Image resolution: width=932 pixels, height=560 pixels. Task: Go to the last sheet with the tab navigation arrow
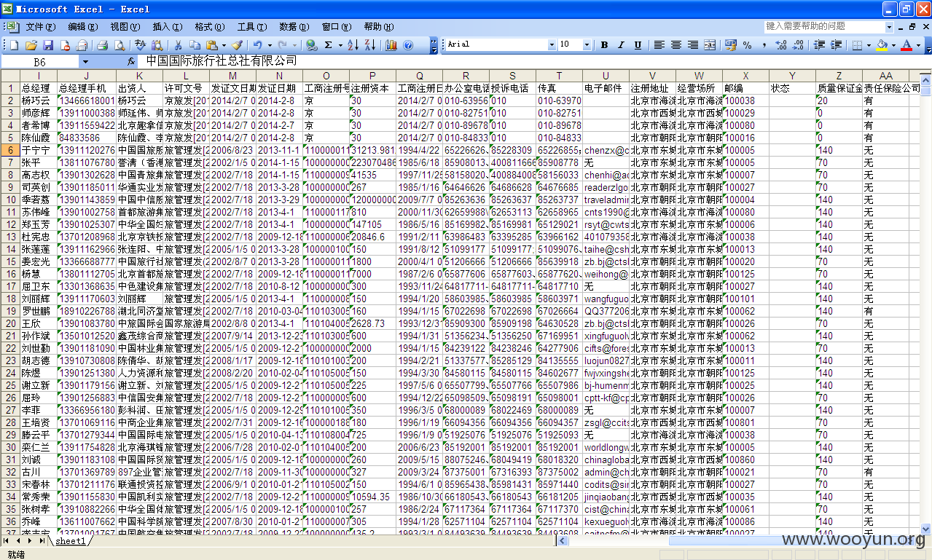[x=41, y=541]
